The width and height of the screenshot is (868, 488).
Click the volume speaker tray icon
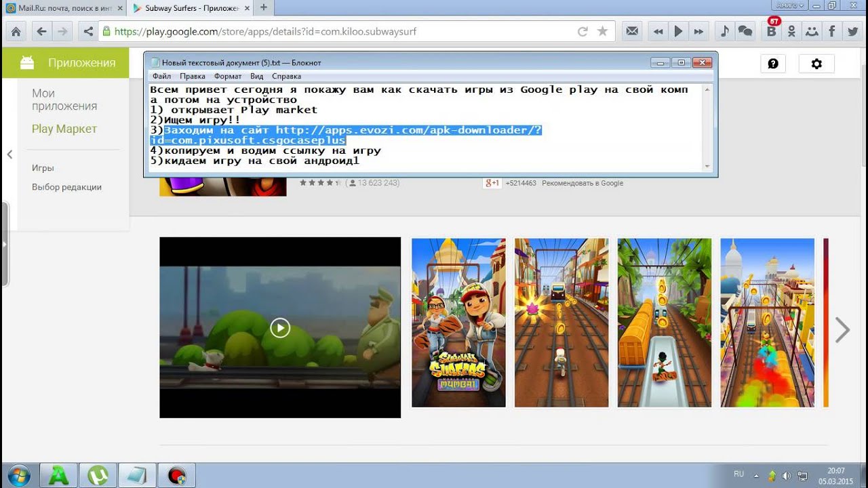(x=787, y=476)
